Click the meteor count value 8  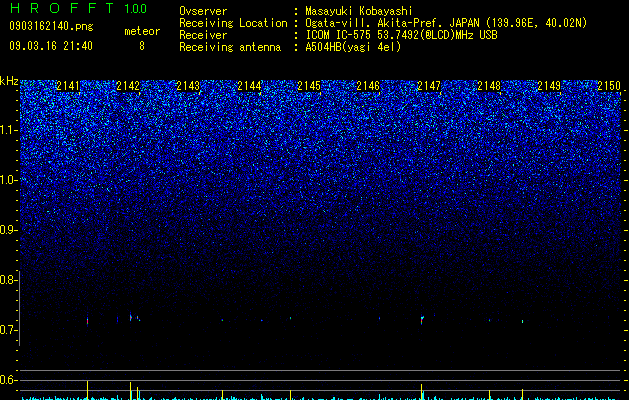tap(142, 46)
